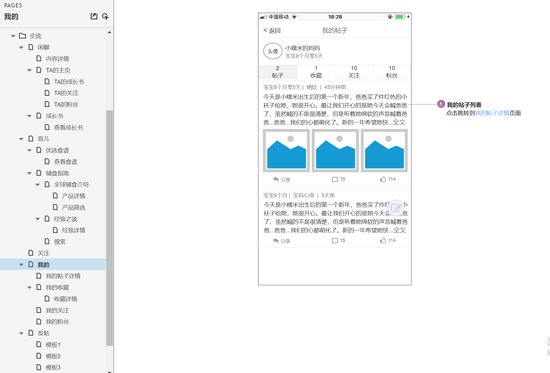Click the add folder icon in Pages header
Image resolution: width=550 pixels, height=373 pixels.
pos(105,16)
